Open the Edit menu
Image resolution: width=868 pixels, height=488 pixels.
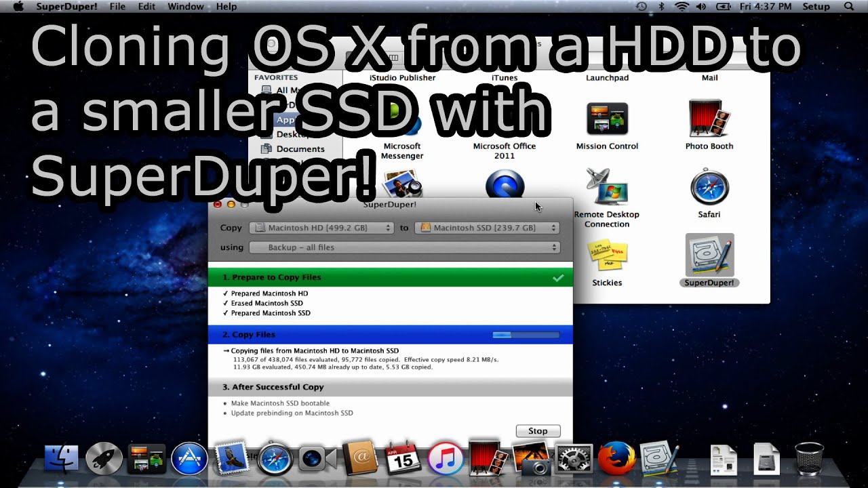146,7
